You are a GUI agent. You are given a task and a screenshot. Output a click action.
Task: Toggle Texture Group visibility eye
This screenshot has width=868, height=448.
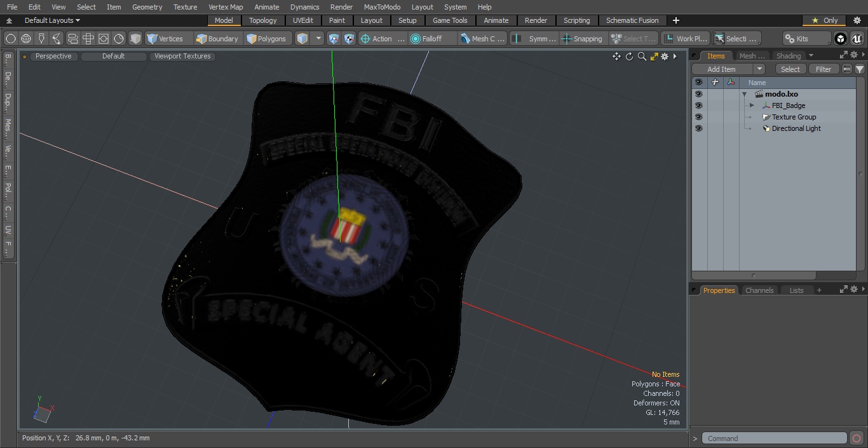(699, 117)
